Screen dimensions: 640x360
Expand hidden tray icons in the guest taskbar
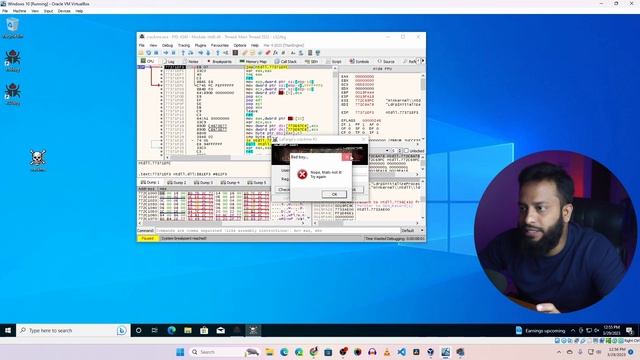(x=573, y=330)
